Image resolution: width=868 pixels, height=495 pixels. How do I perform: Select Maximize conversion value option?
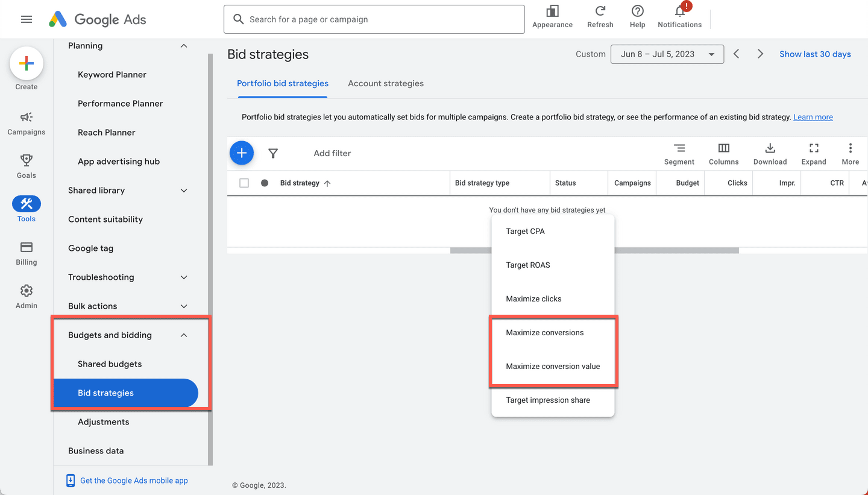tap(553, 367)
